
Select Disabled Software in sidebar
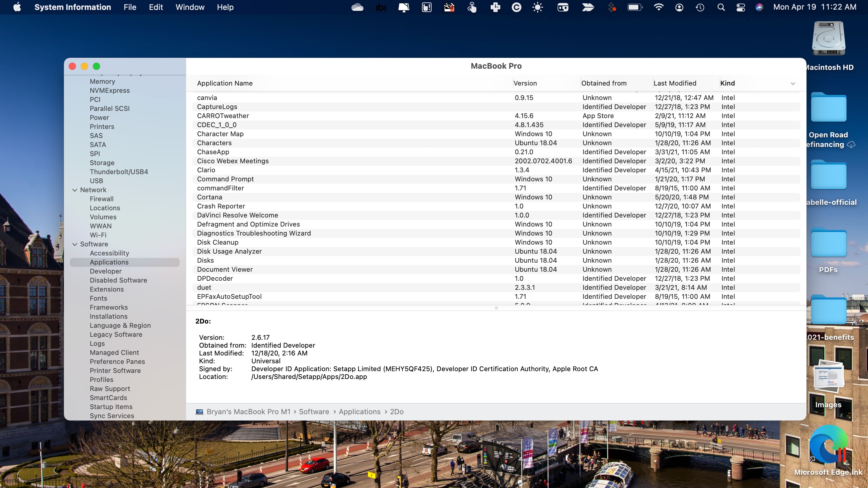[x=118, y=280]
